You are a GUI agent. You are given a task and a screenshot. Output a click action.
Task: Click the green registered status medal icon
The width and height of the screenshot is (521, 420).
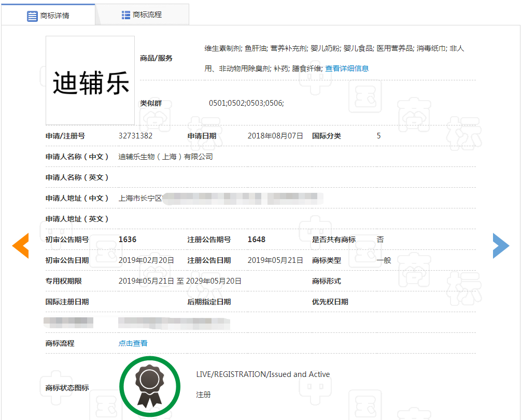pyautogui.click(x=150, y=386)
